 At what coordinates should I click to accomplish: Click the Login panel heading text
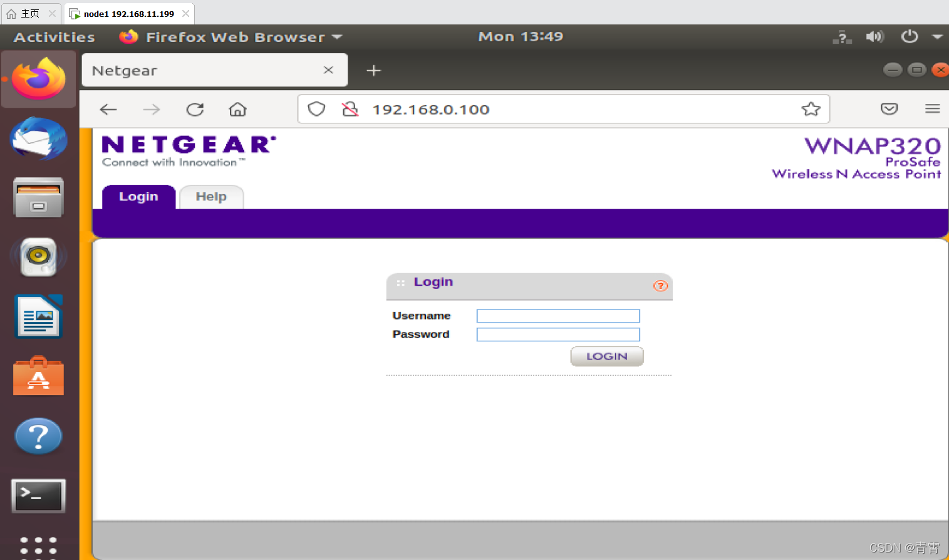pyautogui.click(x=433, y=282)
